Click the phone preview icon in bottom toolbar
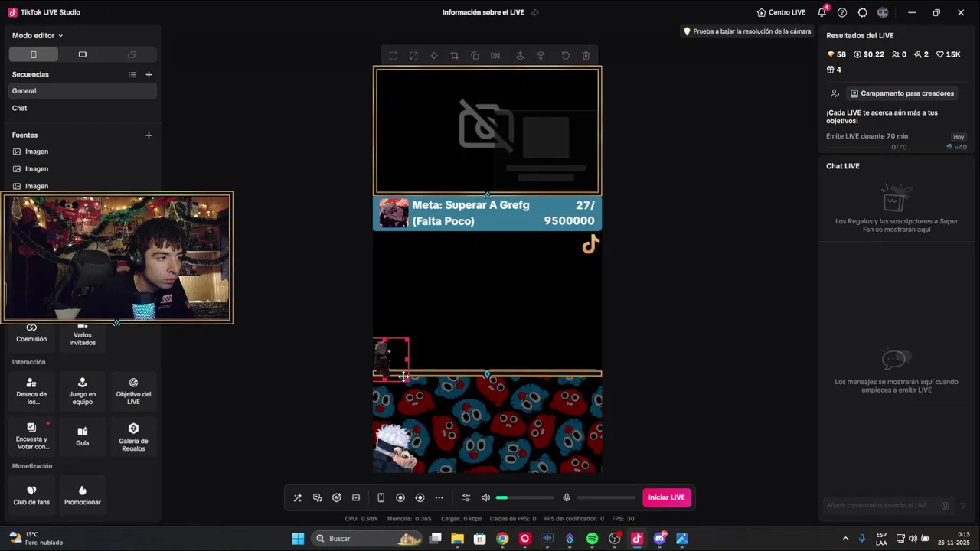This screenshot has height=551, width=980. click(x=381, y=497)
